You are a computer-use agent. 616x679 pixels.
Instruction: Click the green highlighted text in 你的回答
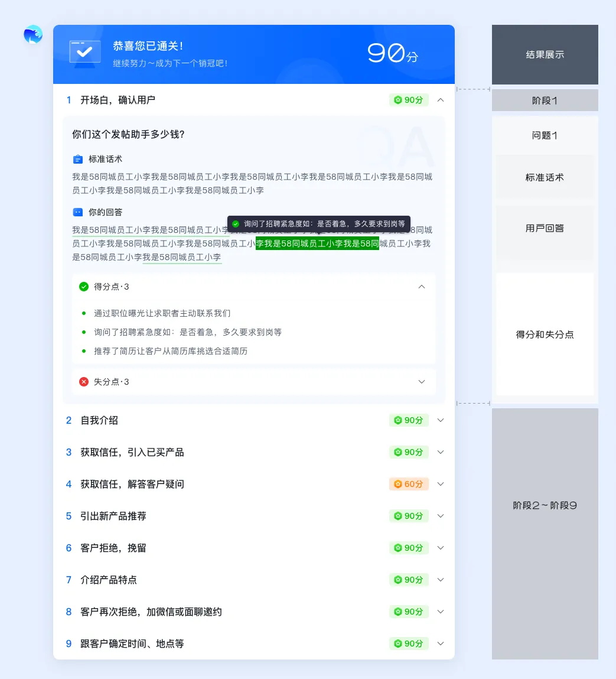coord(317,243)
